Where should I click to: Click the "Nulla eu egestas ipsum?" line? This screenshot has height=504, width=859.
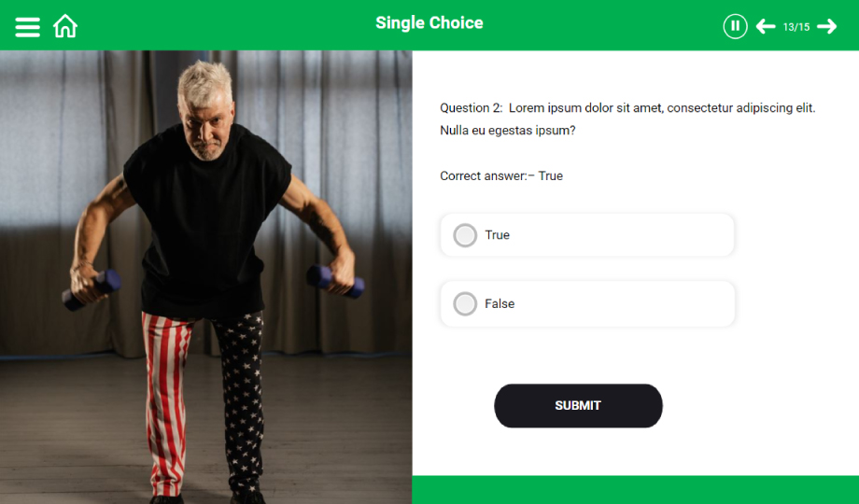tap(508, 131)
